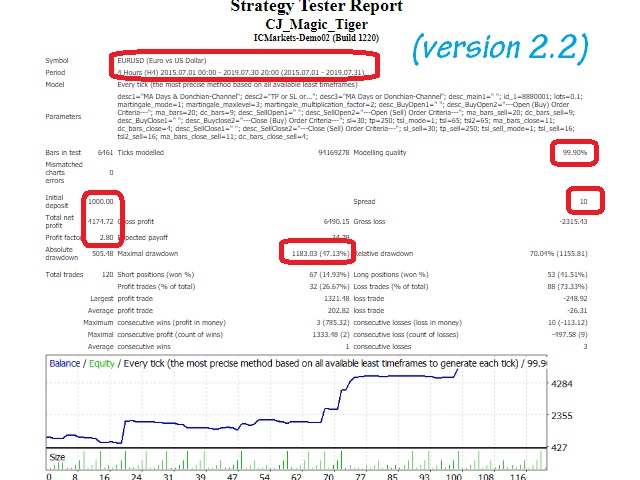The height and width of the screenshot is (480, 640).
Task: Select the -497.58 (9) consecutive loss value
Action: click(569, 335)
